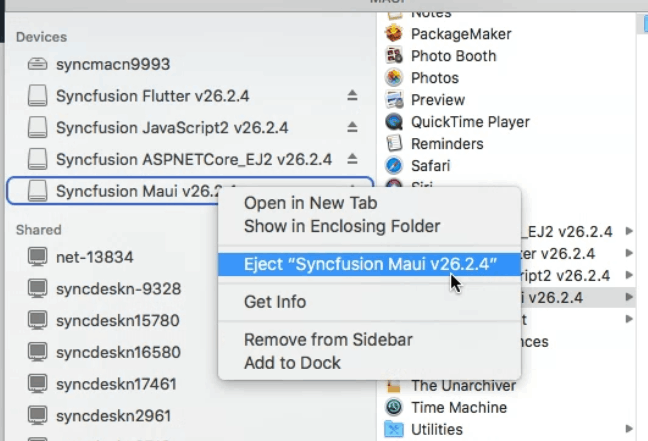Click the Photo Booth app icon

(394, 55)
